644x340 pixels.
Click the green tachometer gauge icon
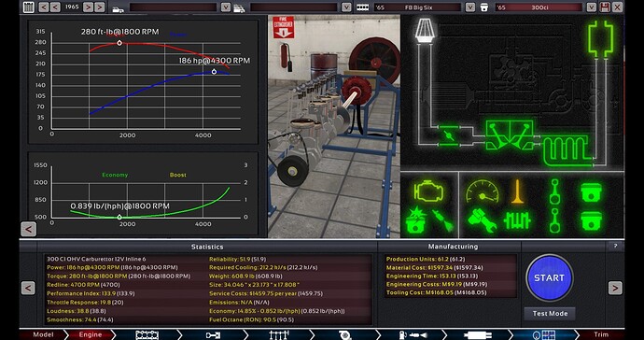click(483, 192)
